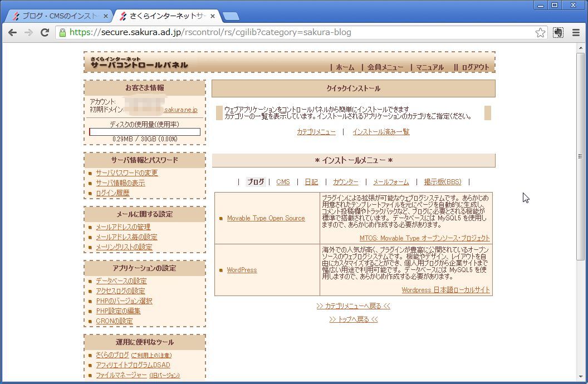The height and width of the screenshot is (384, 588).
Task: Click ログアウト to log out
Action: point(476,67)
